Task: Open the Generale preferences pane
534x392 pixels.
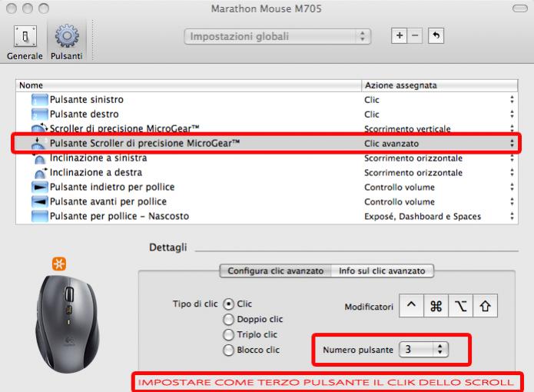Action: [x=25, y=43]
